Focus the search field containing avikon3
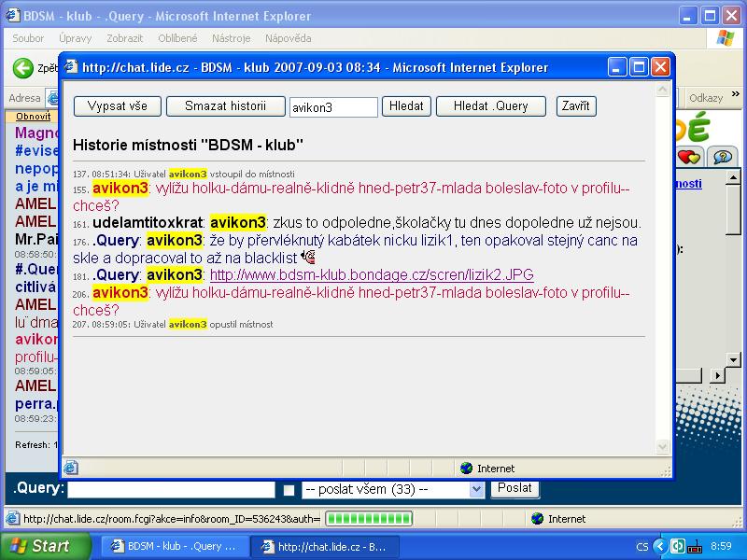Screen dimensions: 747x560 click(333, 107)
